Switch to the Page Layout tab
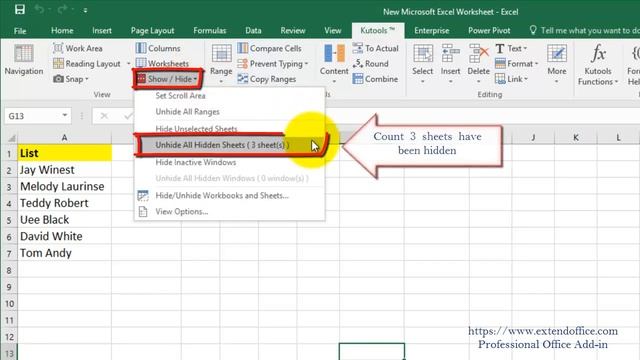The width and height of the screenshot is (640, 360). 152,31
